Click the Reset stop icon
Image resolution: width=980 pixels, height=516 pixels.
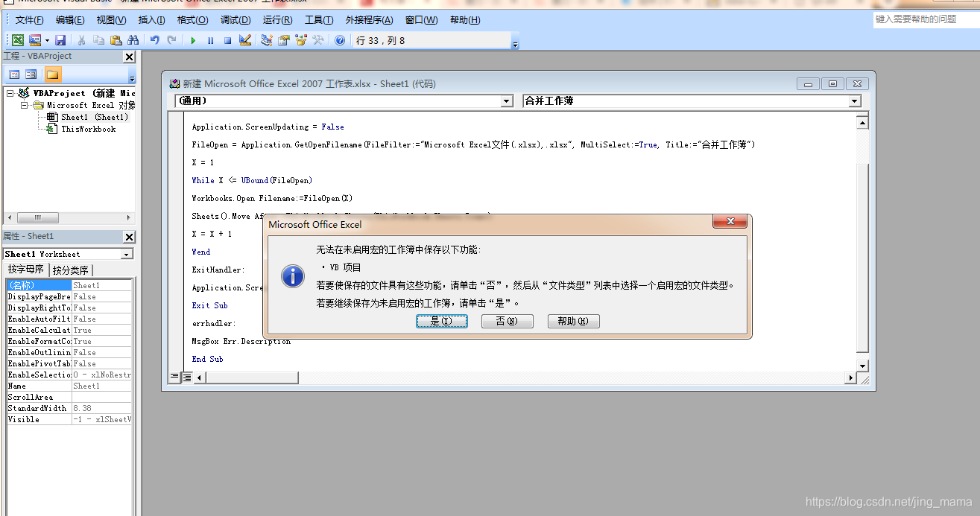(x=227, y=40)
